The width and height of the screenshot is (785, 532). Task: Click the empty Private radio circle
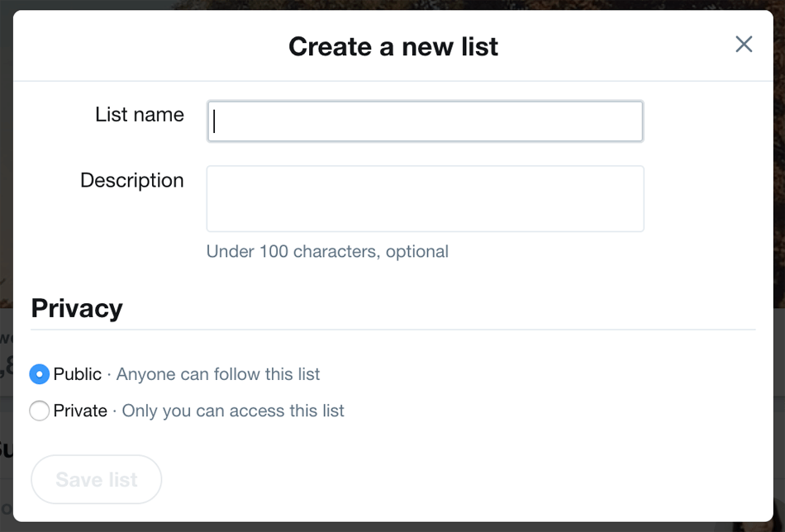39,411
